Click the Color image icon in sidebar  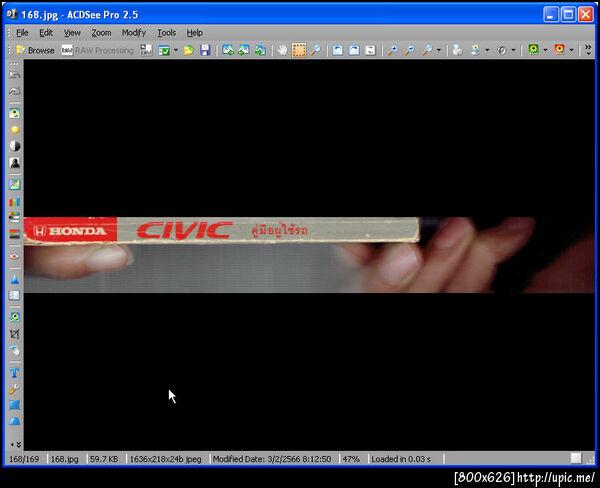(x=15, y=184)
